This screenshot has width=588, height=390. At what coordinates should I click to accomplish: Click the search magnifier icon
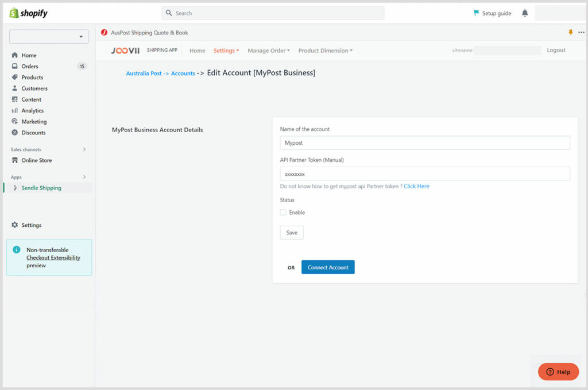point(169,13)
